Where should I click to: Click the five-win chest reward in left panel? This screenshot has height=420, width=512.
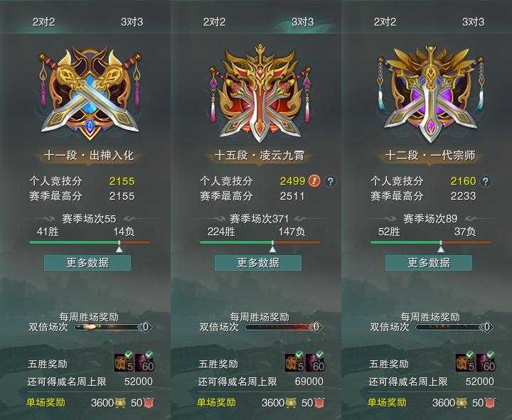pyautogui.click(x=124, y=362)
